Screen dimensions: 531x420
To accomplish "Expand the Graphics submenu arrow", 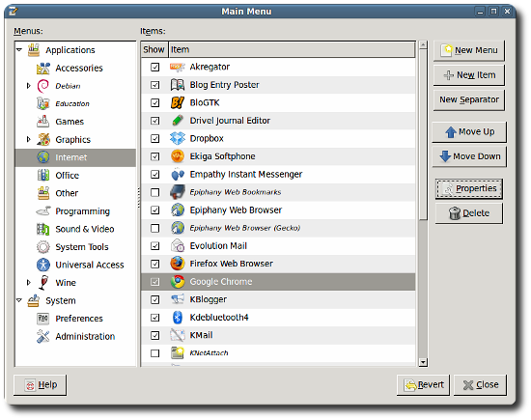I will pos(29,140).
